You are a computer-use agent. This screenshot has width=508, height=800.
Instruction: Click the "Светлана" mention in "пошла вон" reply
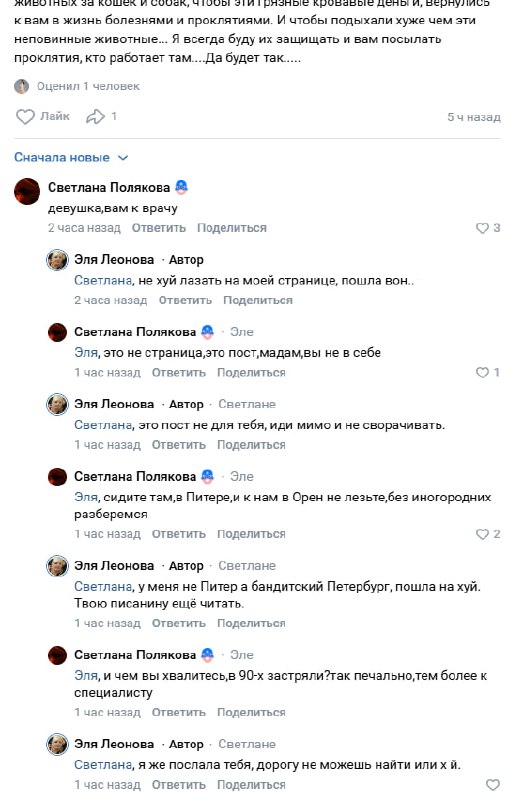point(103,281)
